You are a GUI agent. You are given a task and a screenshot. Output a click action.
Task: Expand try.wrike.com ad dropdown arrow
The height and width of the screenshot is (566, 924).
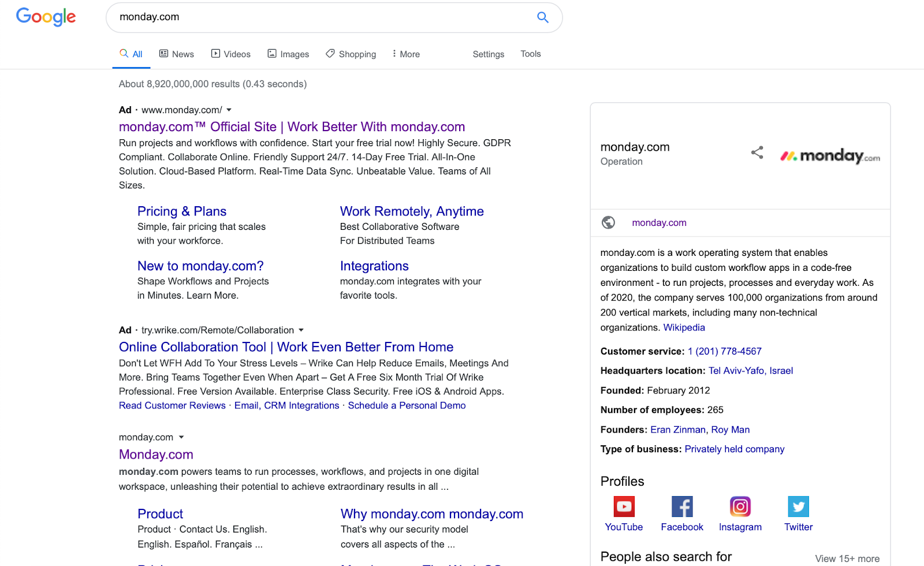coord(300,330)
